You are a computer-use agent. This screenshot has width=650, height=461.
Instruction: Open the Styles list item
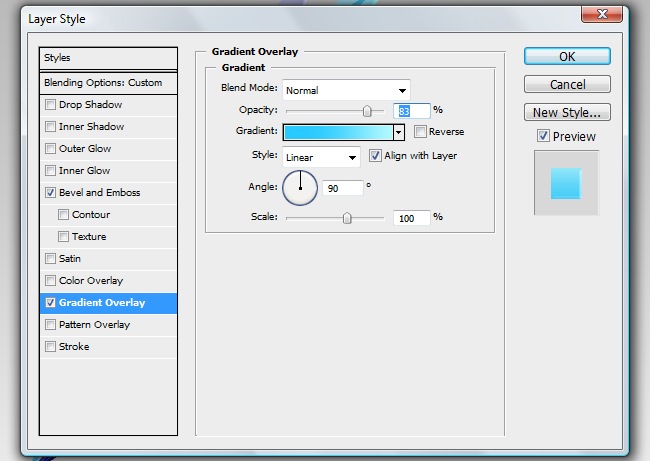(109, 58)
